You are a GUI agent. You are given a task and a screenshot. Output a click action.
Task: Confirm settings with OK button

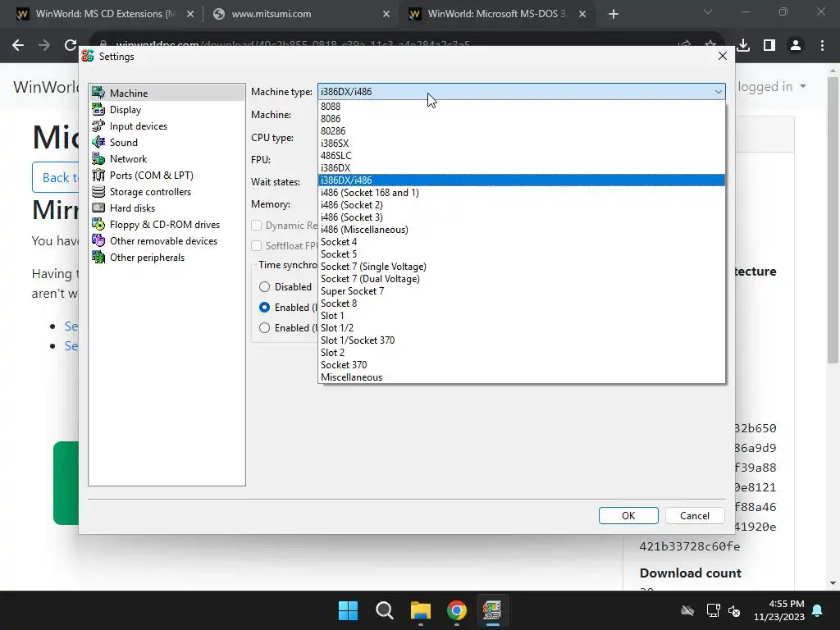(628, 515)
